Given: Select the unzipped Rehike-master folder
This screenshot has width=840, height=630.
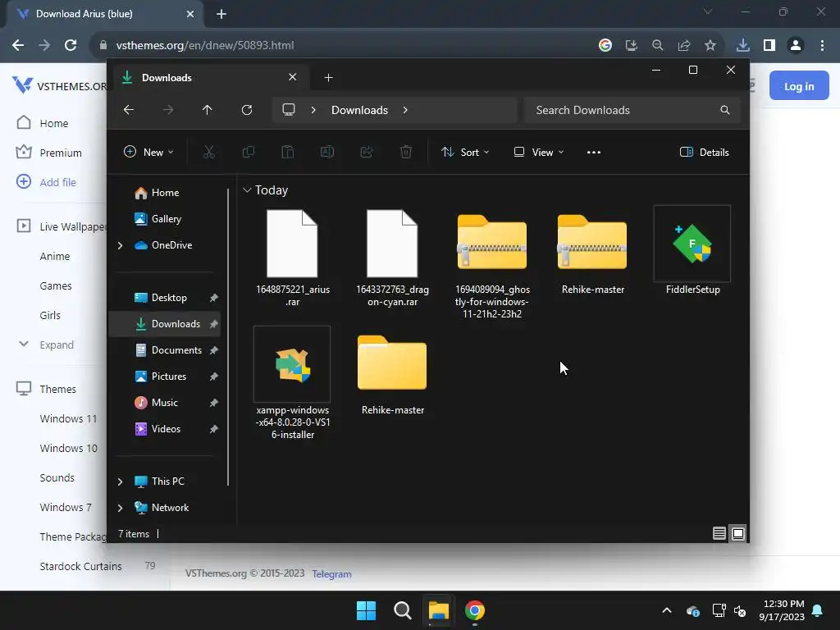Looking at the screenshot, I should click(392, 374).
